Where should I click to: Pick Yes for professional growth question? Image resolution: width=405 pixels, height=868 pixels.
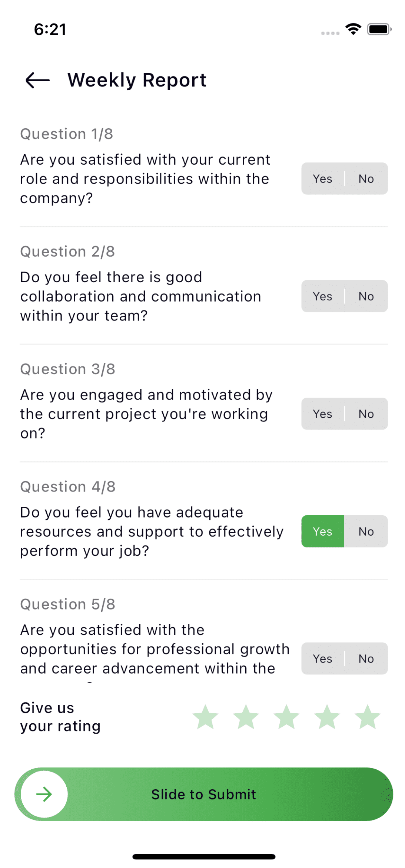tap(322, 659)
